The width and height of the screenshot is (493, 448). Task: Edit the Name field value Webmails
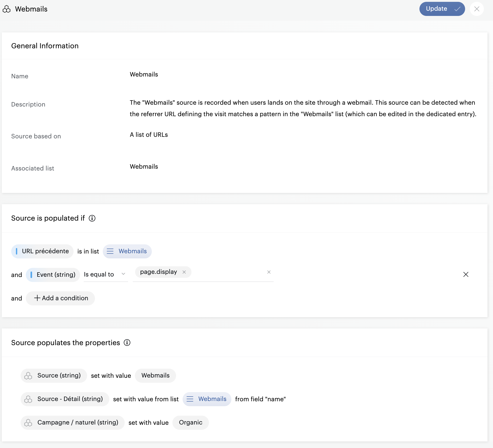[144, 74]
